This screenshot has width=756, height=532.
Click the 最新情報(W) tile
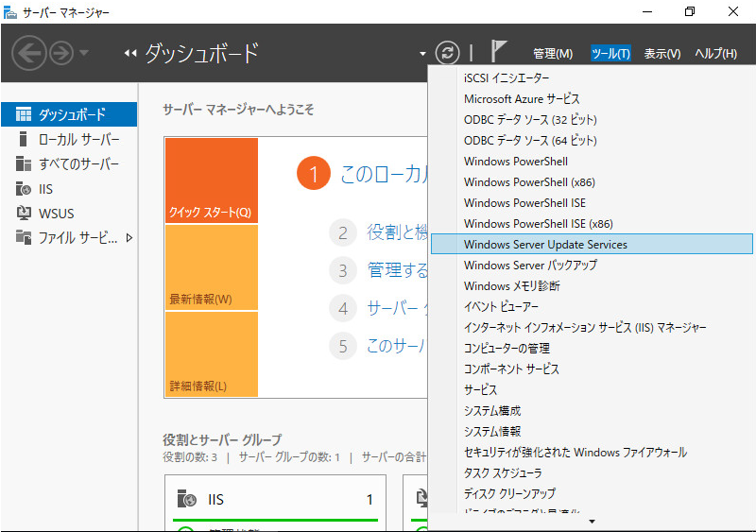coord(211,267)
